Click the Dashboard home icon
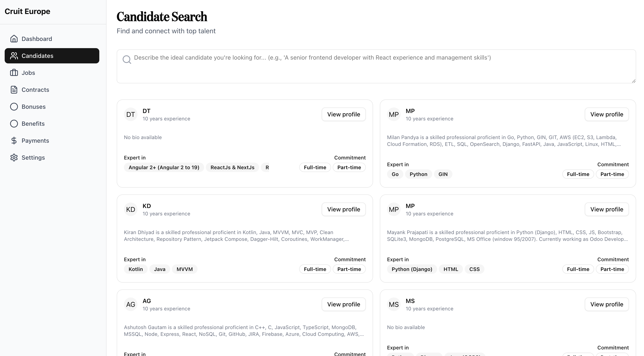This screenshot has height=356, width=644. tap(14, 39)
